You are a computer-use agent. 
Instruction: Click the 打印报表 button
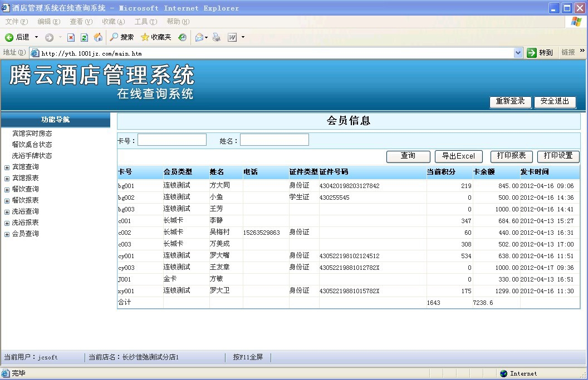(x=511, y=156)
